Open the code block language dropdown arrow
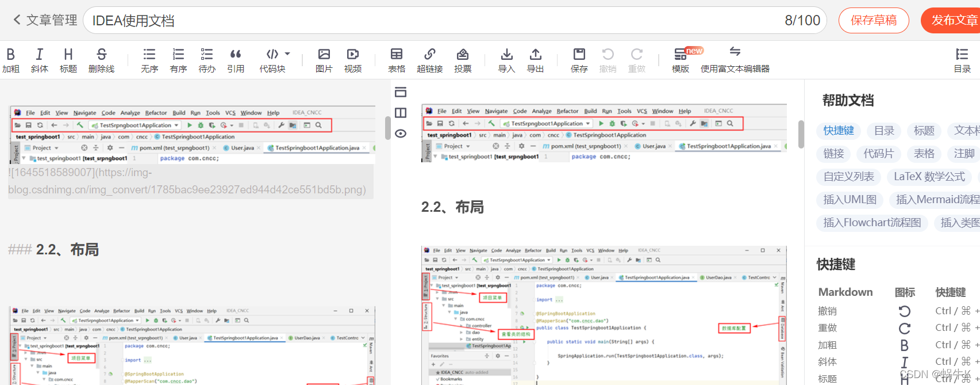 coord(287,54)
